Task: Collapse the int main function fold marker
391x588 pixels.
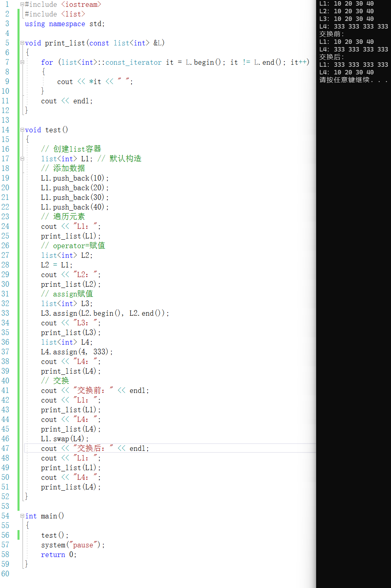Action: [x=23, y=516]
